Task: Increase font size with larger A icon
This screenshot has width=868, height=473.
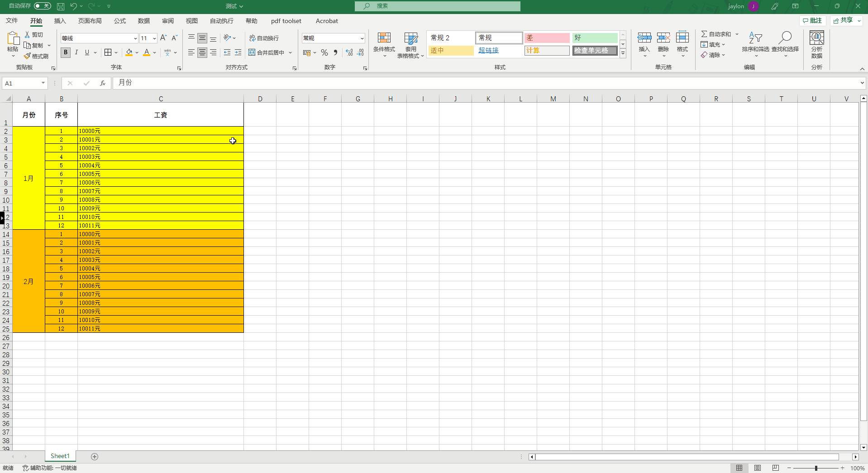Action: [163, 38]
